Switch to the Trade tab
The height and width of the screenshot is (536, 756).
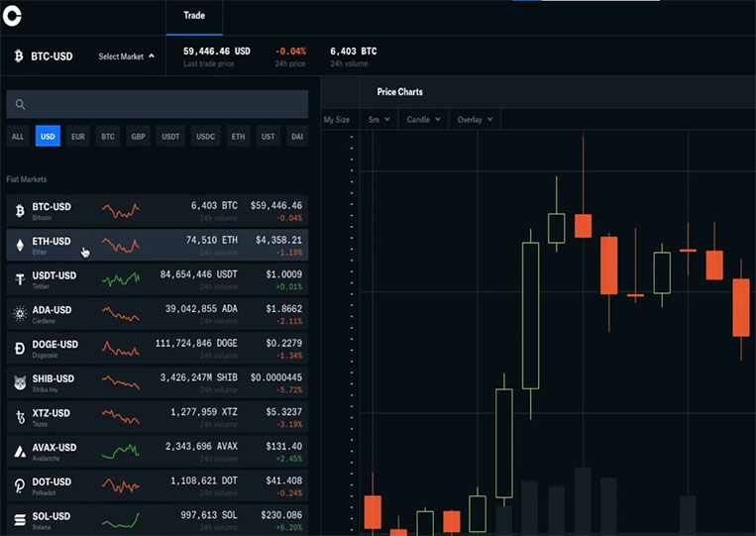coord(194,16)
